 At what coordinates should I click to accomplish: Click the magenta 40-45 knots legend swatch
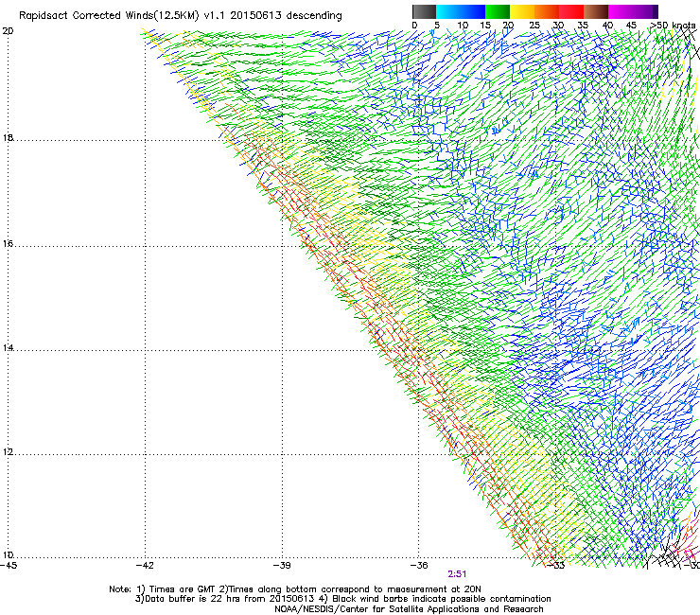621,11
